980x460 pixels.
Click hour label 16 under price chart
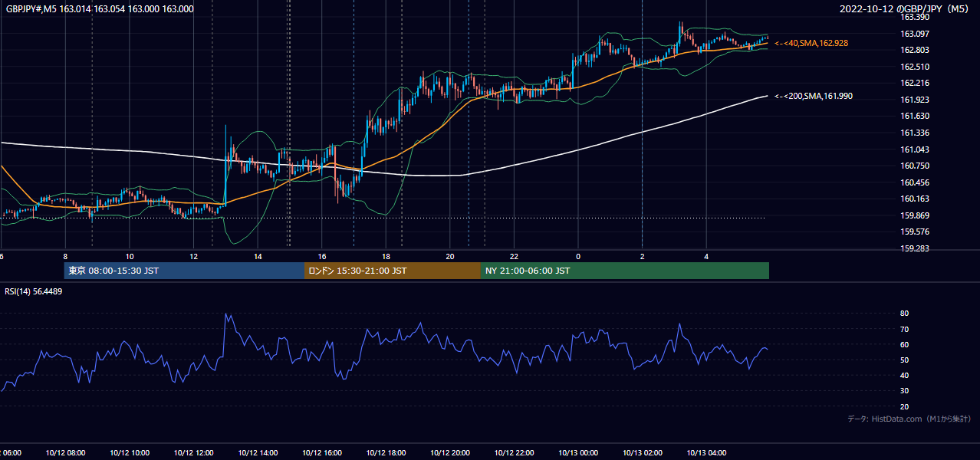(322, 256)
